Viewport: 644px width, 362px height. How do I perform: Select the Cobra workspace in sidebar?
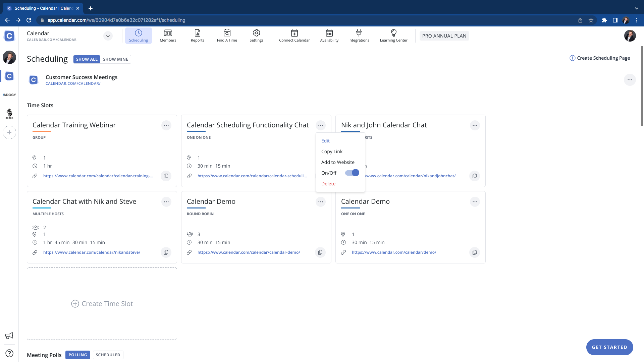pos(9,114)
